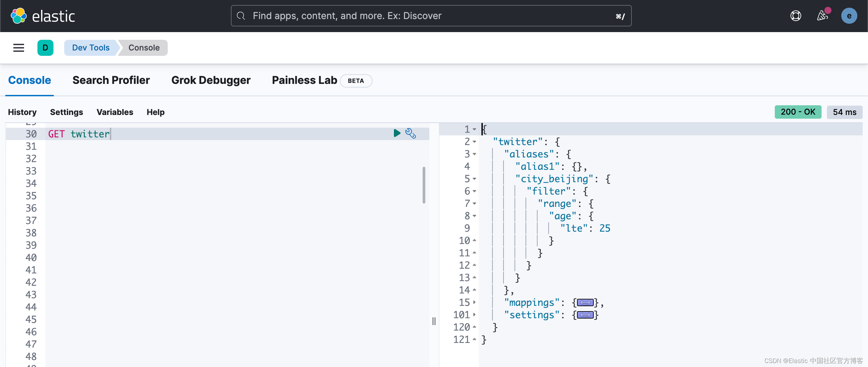Image resolution: width=868 pixels, height=367 pixels.
Task: Open the Grok Debugger tab
Action: click(x=210, y=80)
